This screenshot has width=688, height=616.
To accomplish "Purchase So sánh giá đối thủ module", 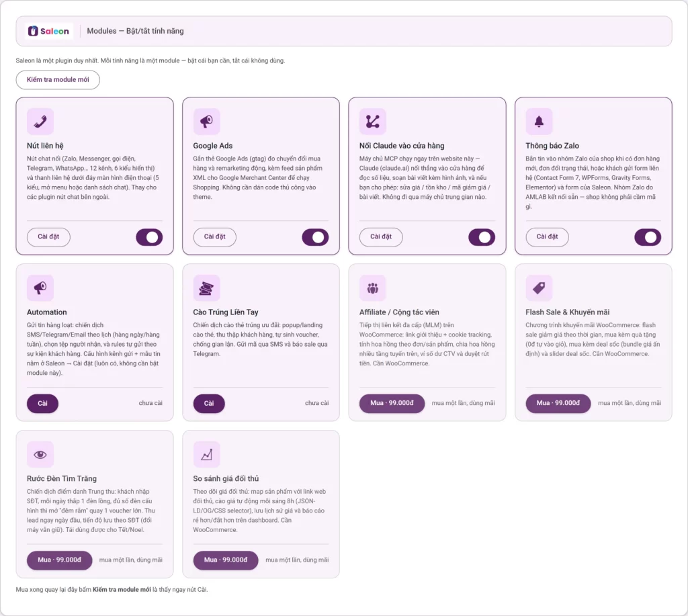I will pyautogui.click(x=226, y=560).
